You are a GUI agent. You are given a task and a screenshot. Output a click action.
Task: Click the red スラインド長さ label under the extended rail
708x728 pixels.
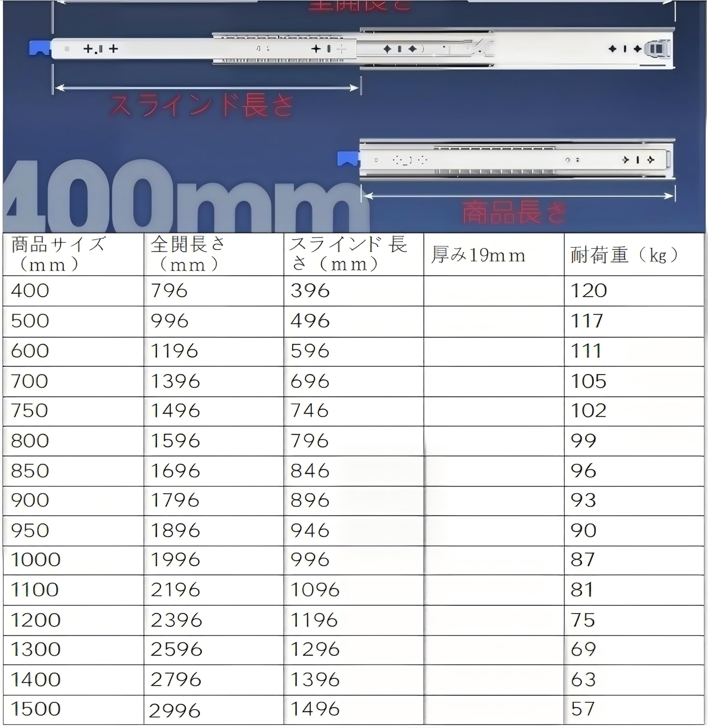tap(202, 105)
